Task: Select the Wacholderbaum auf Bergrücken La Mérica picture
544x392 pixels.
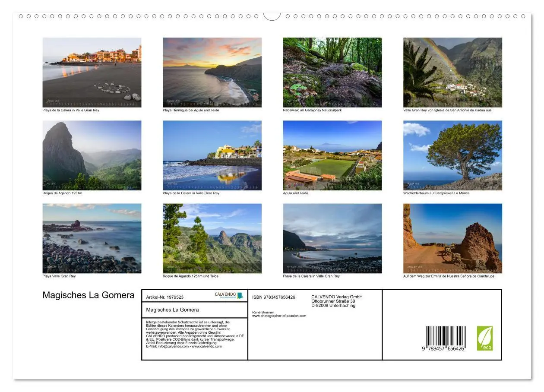Action: click(452, 156)
